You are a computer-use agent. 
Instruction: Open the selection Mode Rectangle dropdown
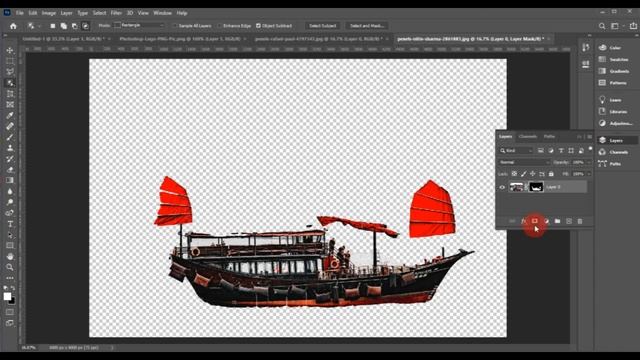[140, 25]
